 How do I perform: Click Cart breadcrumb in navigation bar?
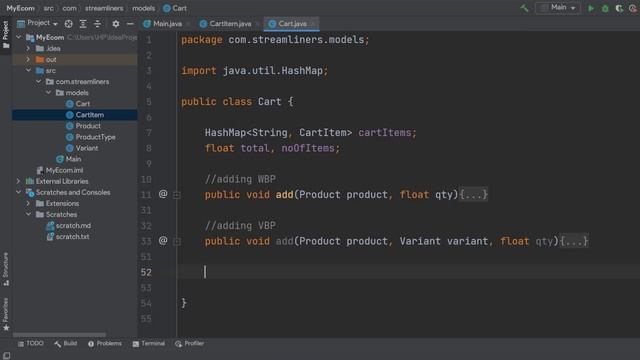point(175,8)
